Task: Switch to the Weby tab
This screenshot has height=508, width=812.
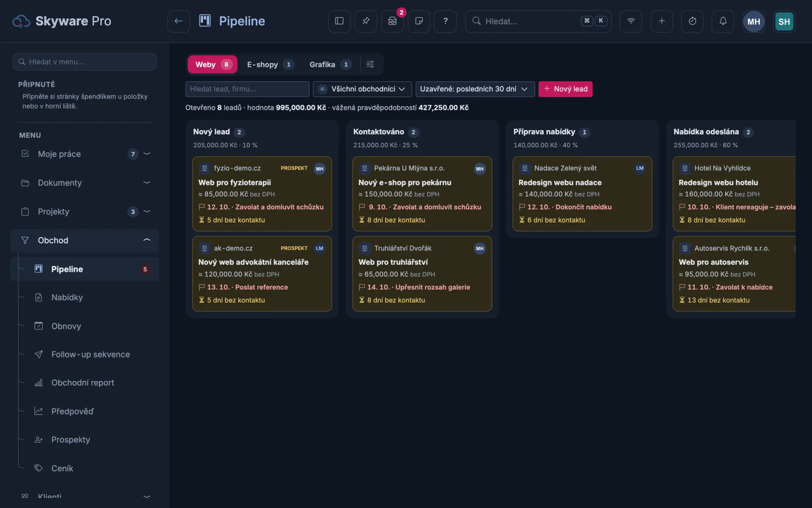Action: (x=213, y=65)
